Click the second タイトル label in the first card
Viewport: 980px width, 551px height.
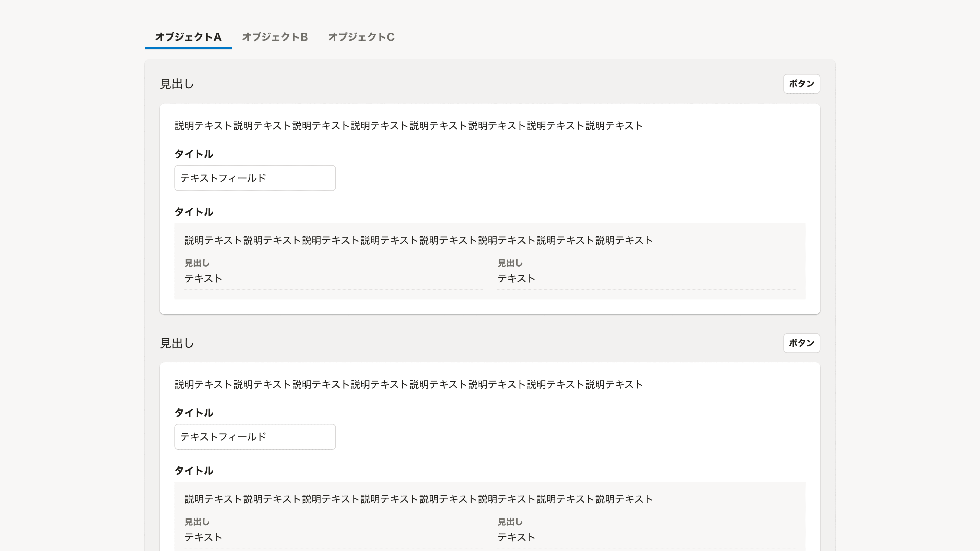[194, 212]
